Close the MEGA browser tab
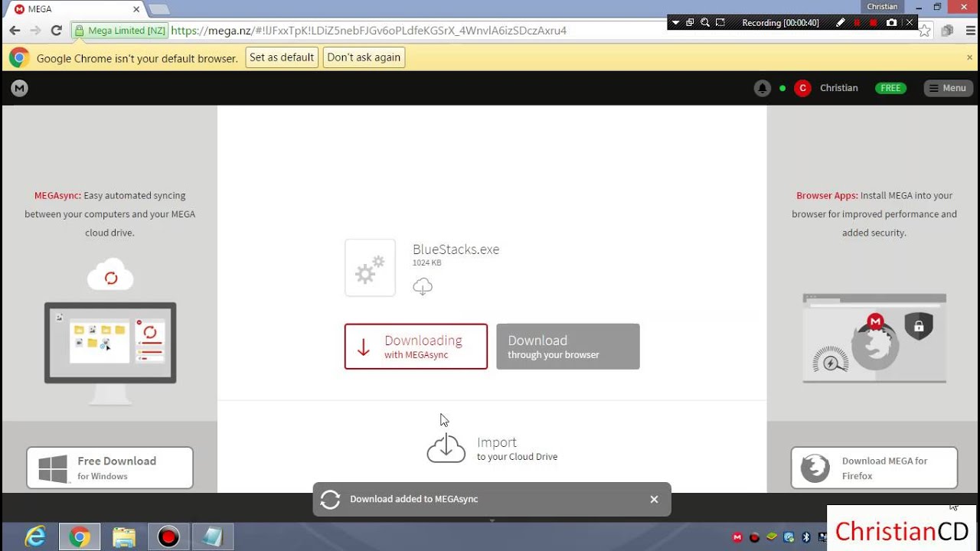The height and width of the screenshot is (551, 980). (x=136, y=9)
